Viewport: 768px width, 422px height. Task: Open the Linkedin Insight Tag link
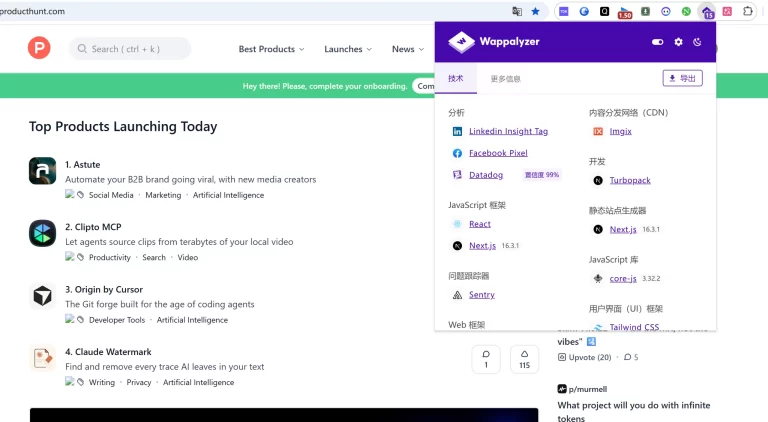pos(508,131)
